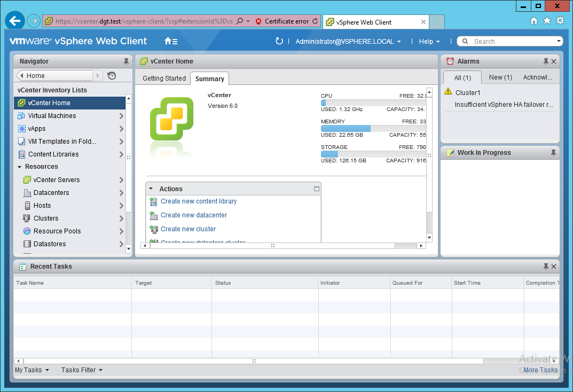Pin the Navigator panel
The width and height of the screenshot is (573, 392).
click(x=126, y=61)
